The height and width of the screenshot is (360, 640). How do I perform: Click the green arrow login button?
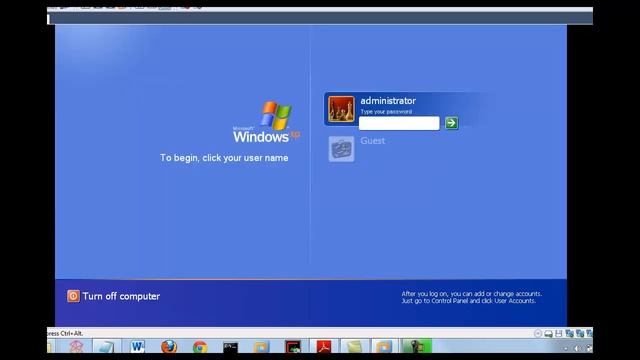tap(451, 123)
